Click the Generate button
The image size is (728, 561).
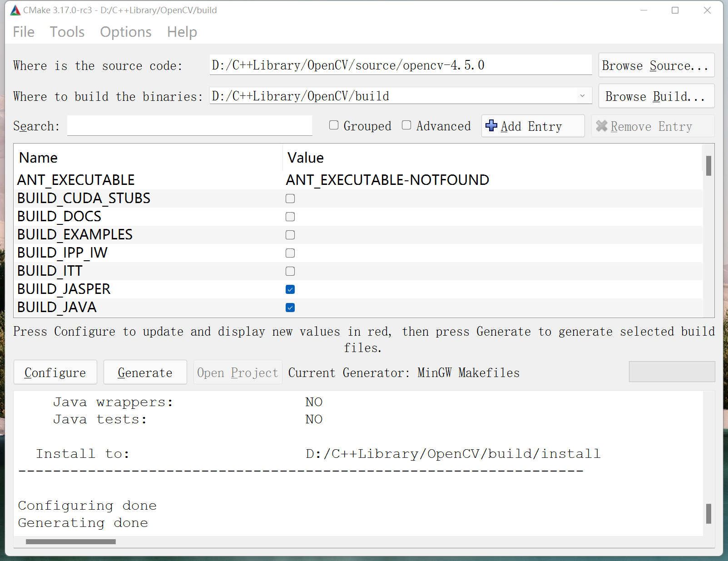145,372
